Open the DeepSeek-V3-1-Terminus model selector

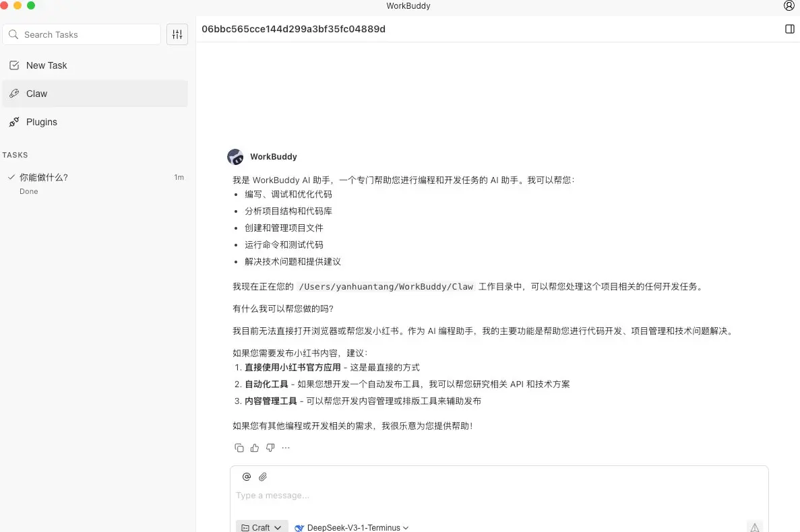coord(352,527)
